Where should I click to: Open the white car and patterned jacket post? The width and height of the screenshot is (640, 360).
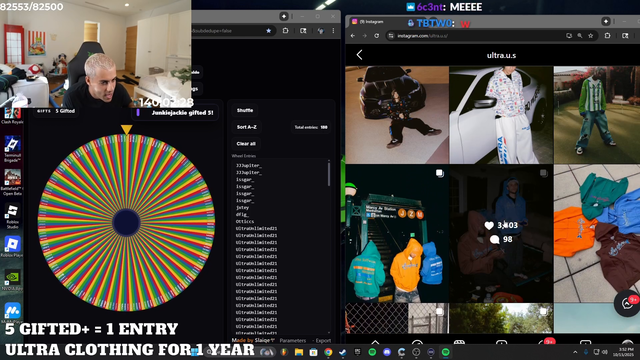coord(501,115)
